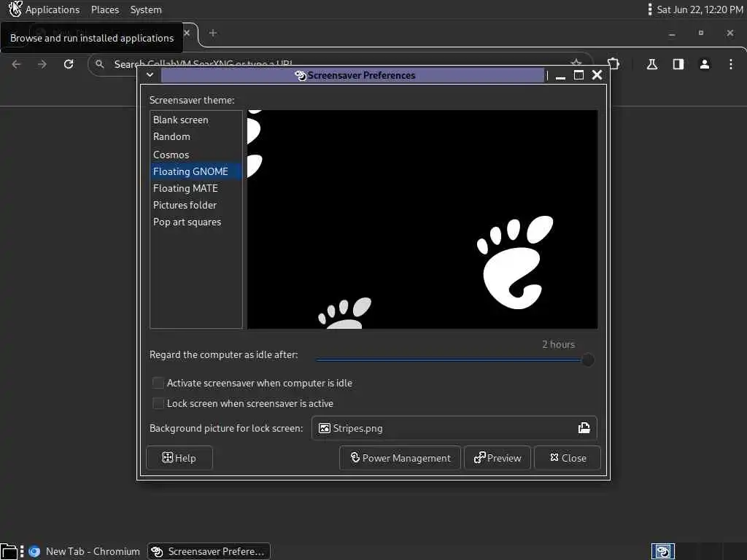Open screensaver Help
This screenshot has width=747, height=560.
pyautogui.click(x=179, y=458)
